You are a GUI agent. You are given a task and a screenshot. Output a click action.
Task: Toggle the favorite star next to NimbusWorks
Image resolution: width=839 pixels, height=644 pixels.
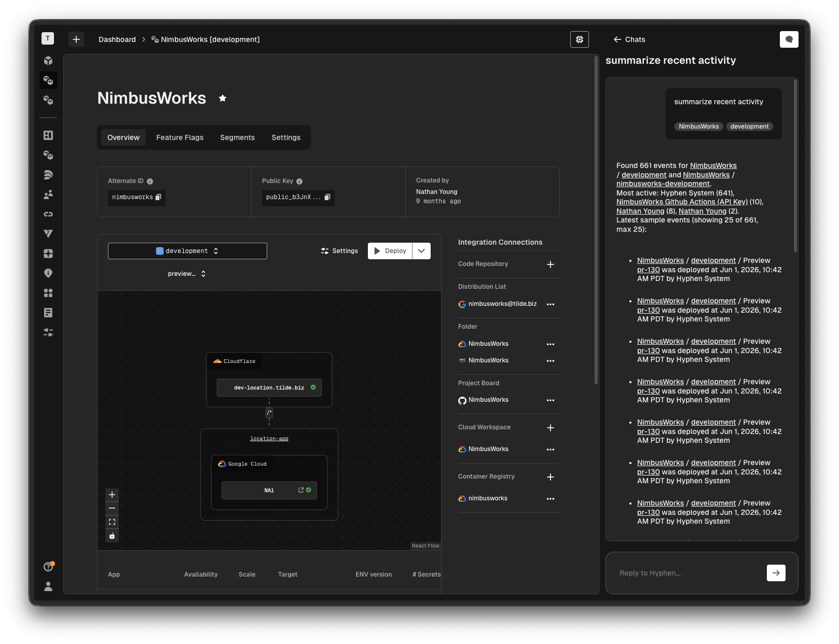click(223, 98)
